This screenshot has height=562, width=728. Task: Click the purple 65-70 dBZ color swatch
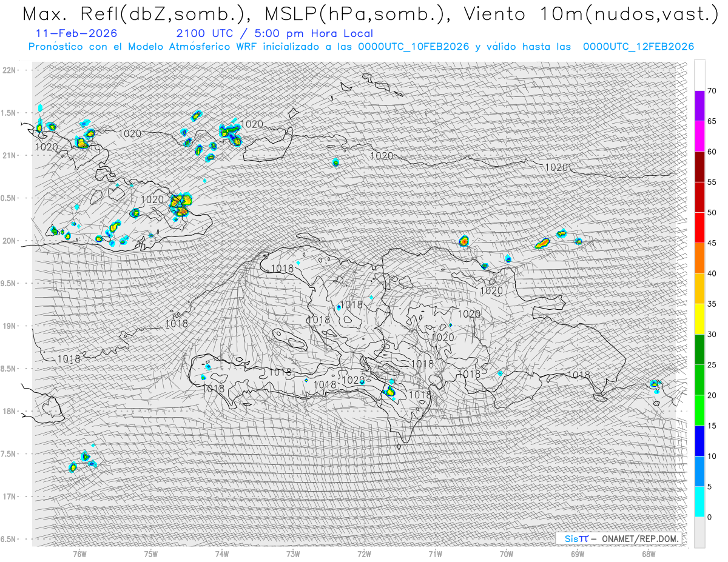(699, 105)
